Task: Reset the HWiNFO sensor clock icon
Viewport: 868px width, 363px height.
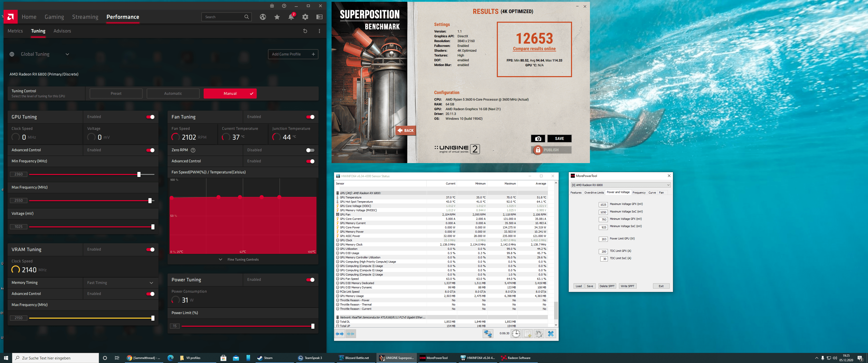Action: [x=516, y=333]
